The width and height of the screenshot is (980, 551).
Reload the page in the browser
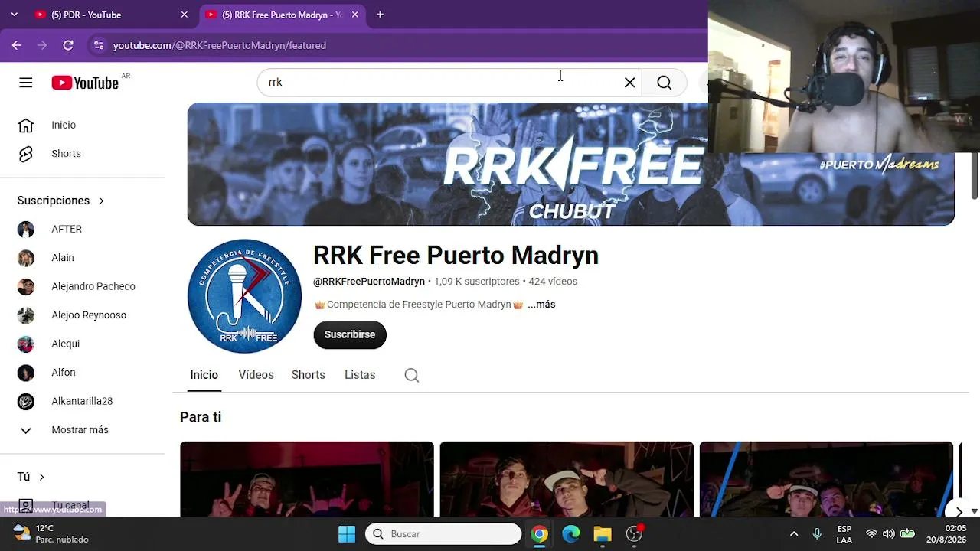tap(68, 45)
